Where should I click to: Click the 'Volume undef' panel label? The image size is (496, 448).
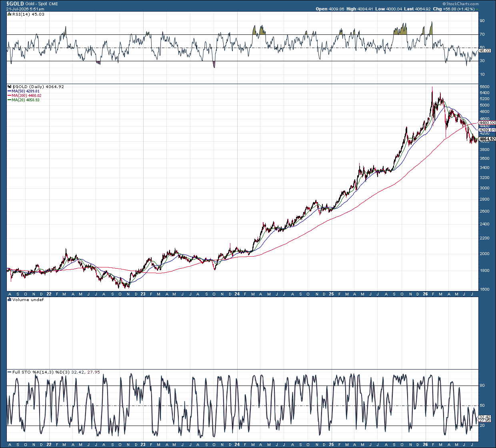(x=28, y=299)
